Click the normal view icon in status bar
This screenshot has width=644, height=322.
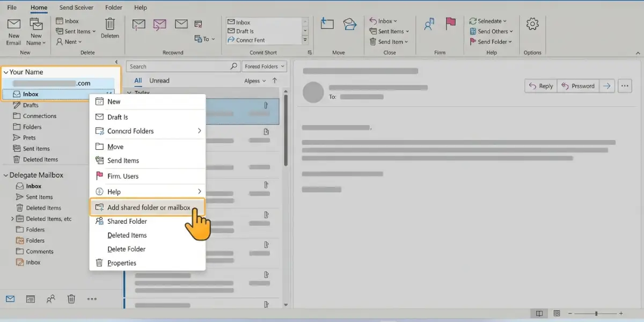557,313
